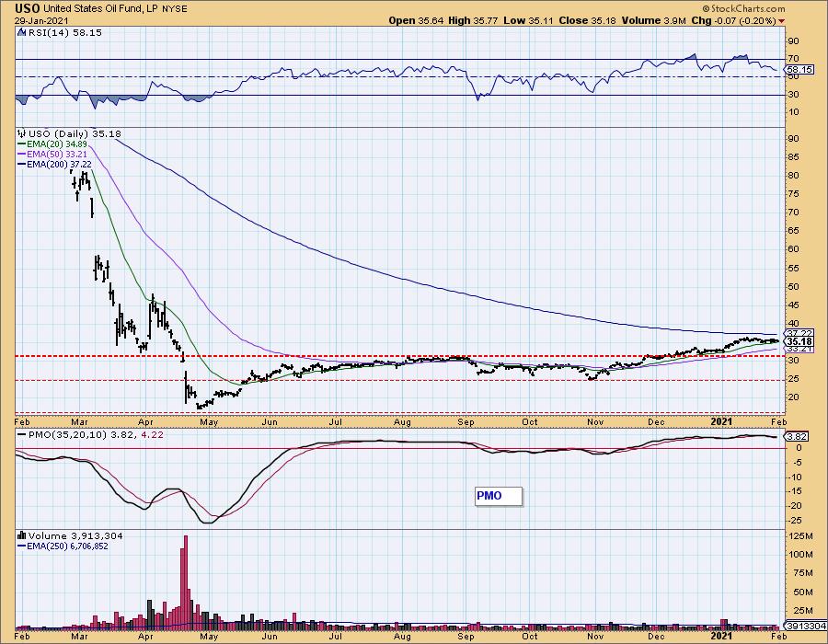Viewport: 828px width, 644px height.
Task: Click the volume bars icon beside Volume
Action: click(x=22, y=535)
